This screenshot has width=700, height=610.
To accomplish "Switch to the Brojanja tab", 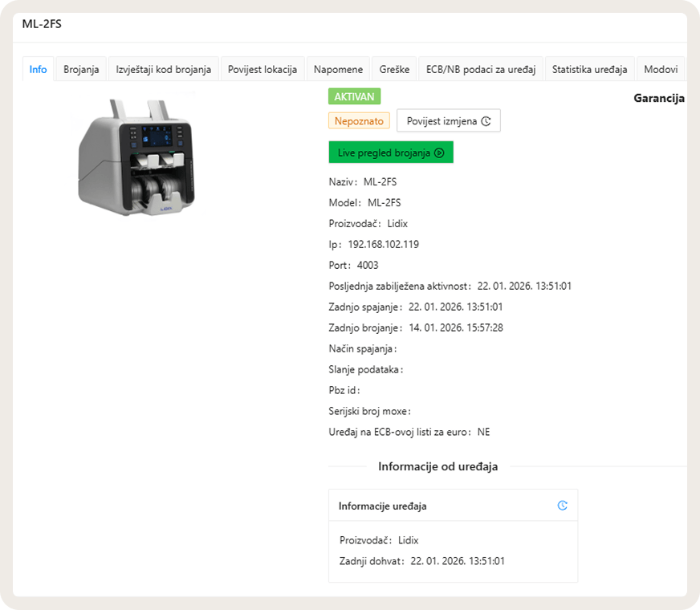I will [81, 69].
